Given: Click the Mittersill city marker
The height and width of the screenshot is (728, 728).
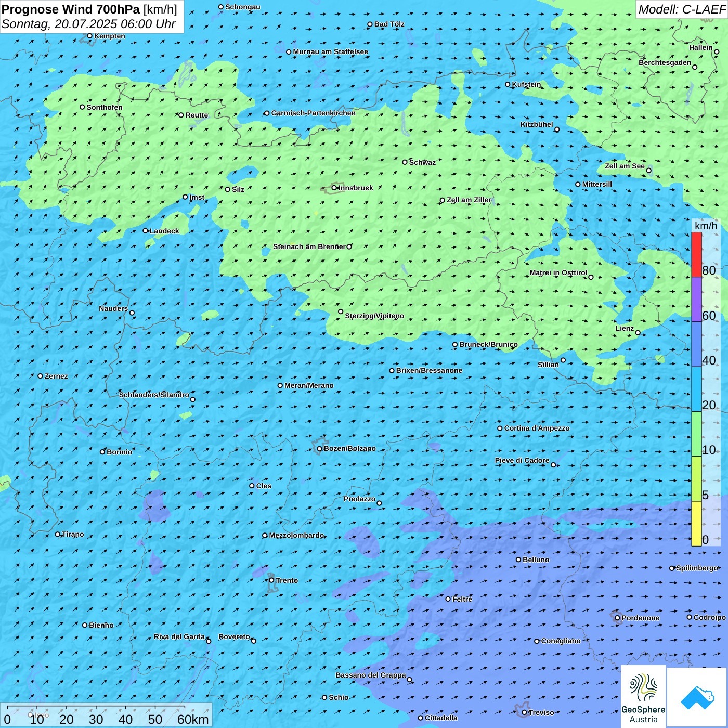Looking at the screenshot, I should point(578,184).
